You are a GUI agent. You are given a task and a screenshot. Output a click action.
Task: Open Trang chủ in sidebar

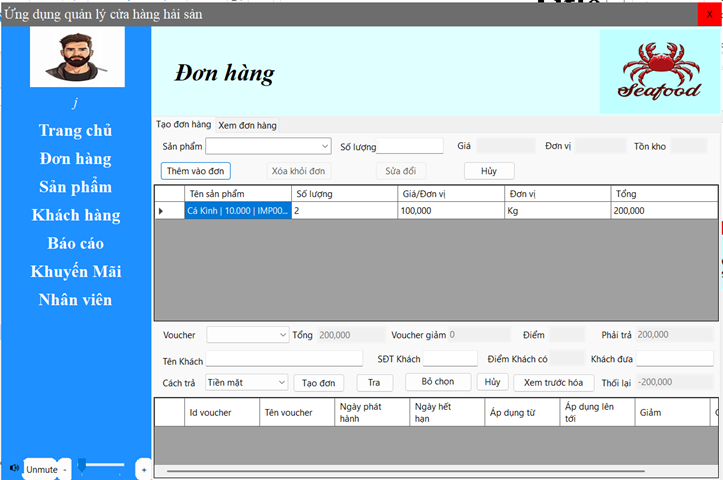75,130
